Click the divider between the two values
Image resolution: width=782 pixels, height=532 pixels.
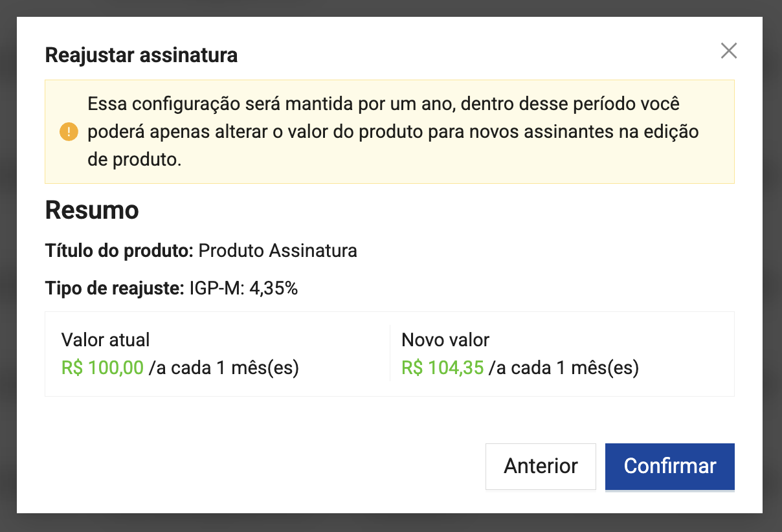pyautogui.click(x=390, y=353)
